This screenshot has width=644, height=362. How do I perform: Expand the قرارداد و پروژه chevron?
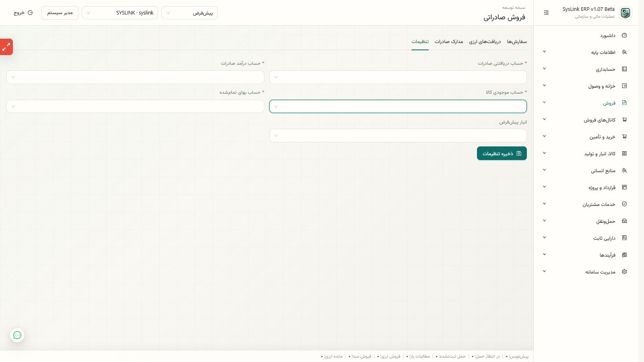click(x=544, y=187)
